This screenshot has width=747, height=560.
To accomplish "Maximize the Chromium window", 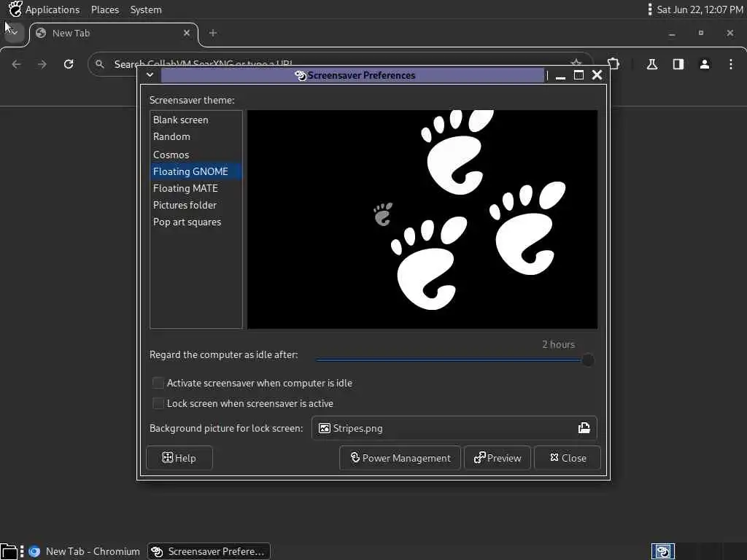I will (x=701, y=33).
